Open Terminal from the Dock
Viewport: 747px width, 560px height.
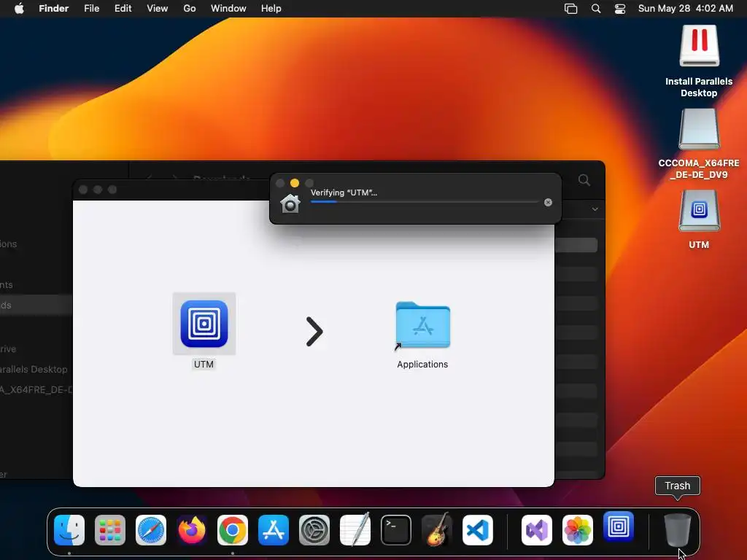click(396, 530)
